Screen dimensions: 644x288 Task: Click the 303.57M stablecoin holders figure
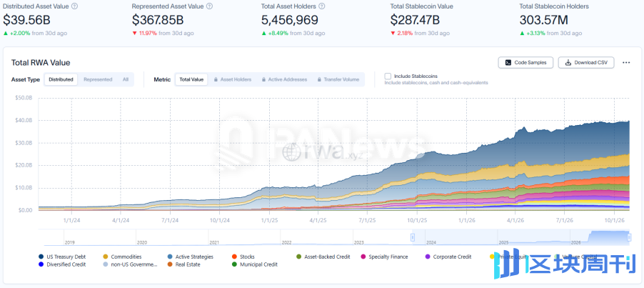pos(545,20)
